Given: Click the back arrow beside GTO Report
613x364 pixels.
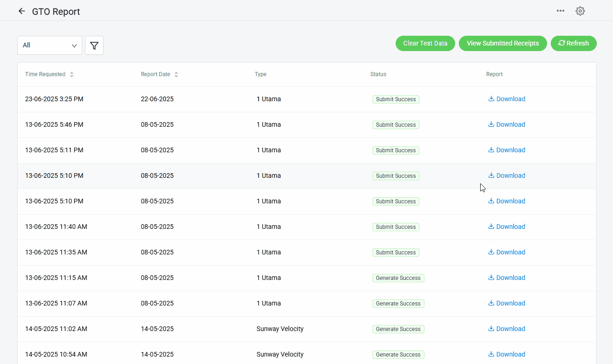Looking at the screenshot, I should [21, 11].
